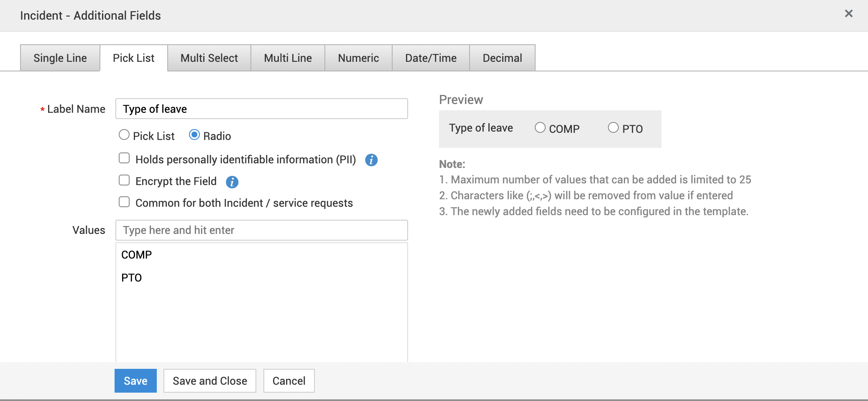
Task: Open the Date/Time tab
Action: click(x=431, y=58)
